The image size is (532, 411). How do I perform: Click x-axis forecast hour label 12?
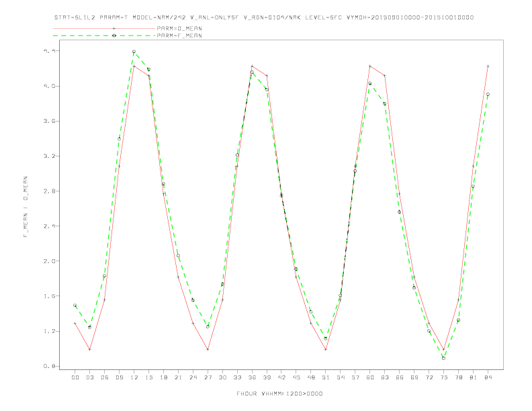tap(134, 377)
